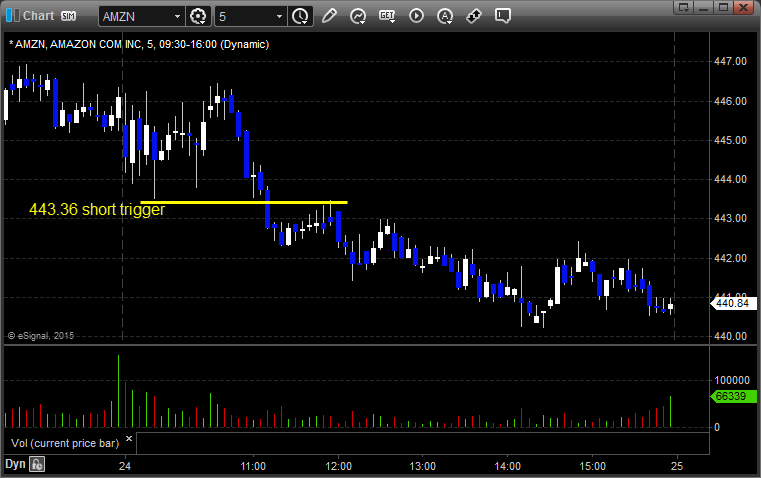Click the date 25 on time axis

tap(677, 466)
